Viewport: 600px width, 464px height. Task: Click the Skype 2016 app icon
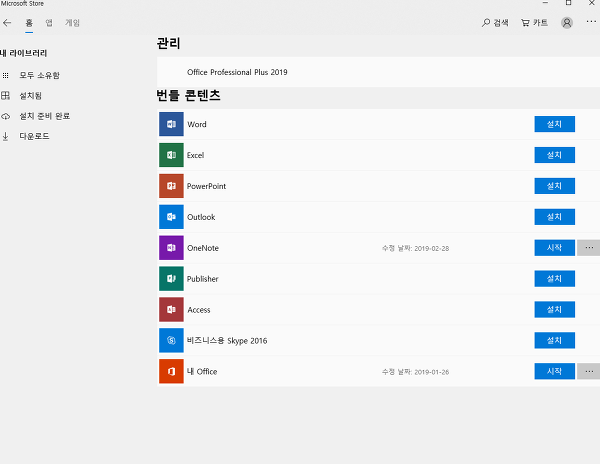coord(171,340)
